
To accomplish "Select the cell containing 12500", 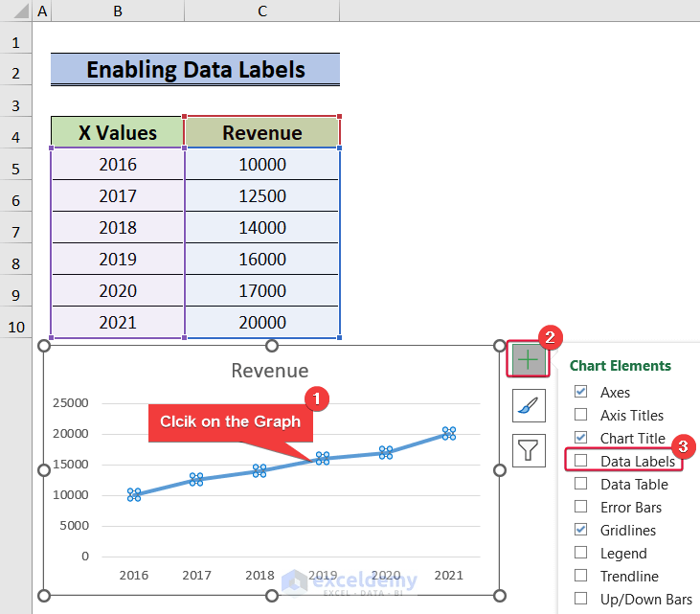I will [262, 196].
